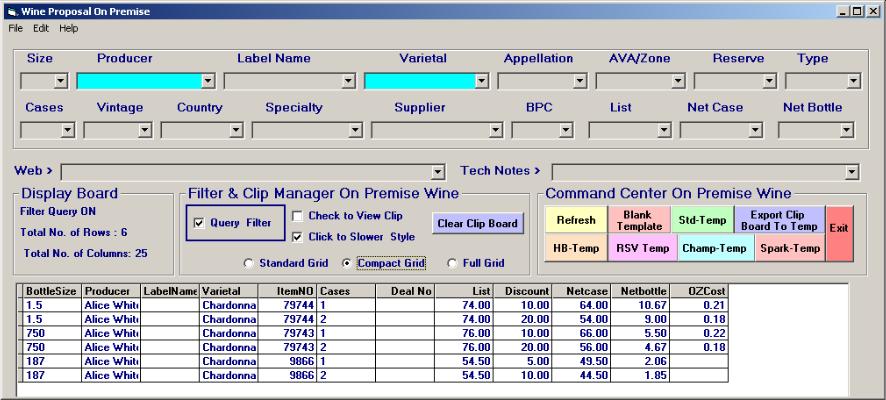Click the green Std-Temp button
This screenshot has height=400, width=886.
point(702,220)
